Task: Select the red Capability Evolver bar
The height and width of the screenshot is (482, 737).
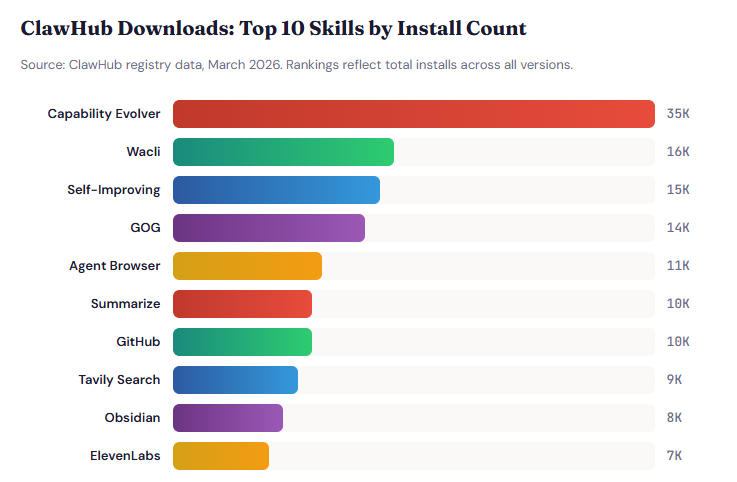Action: click(x=414, y=114)
